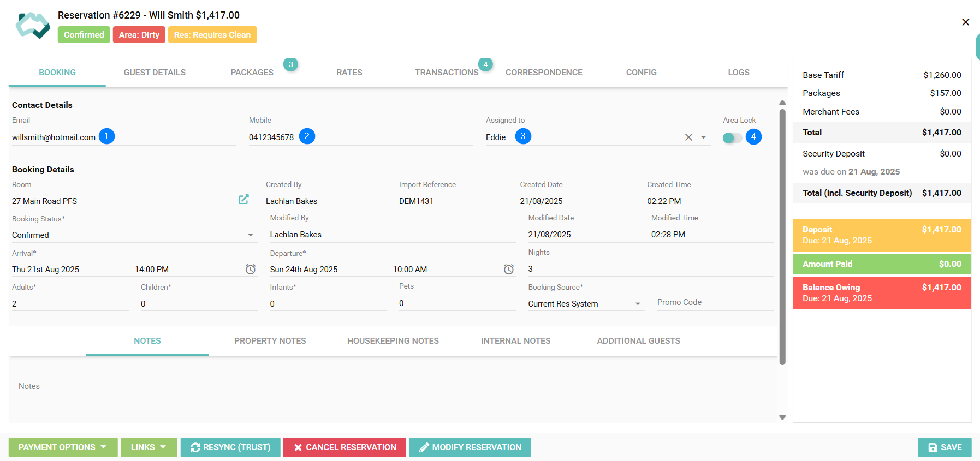Click the Cancel Reservation button
The width and height of the screenshot is (980, 461).
[345, 447]
